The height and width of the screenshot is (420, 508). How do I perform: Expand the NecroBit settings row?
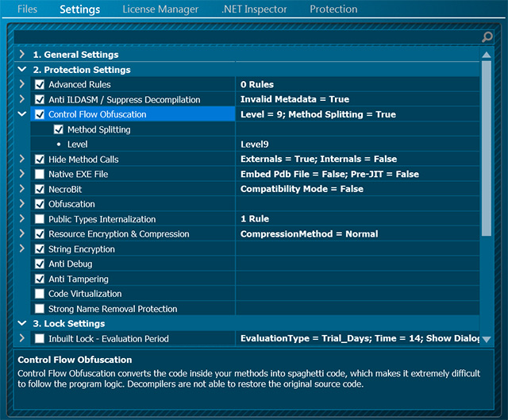pos(22,189)
